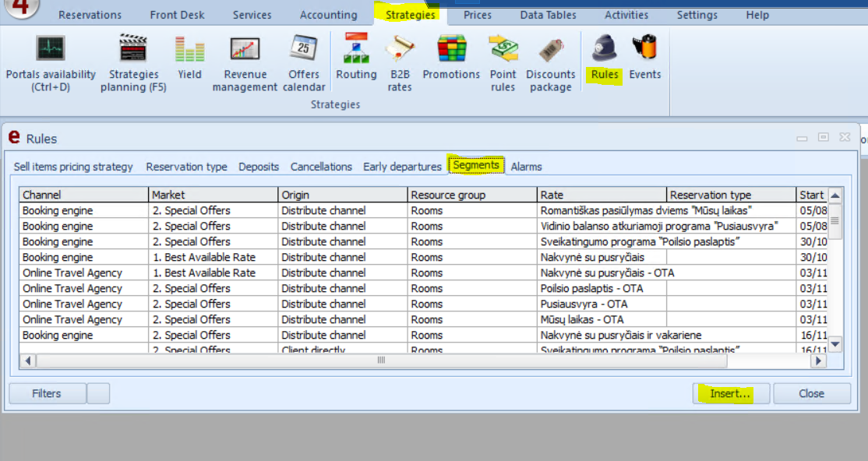Open the Cancellations tab
868x461 pixels.
click(321, 167)
